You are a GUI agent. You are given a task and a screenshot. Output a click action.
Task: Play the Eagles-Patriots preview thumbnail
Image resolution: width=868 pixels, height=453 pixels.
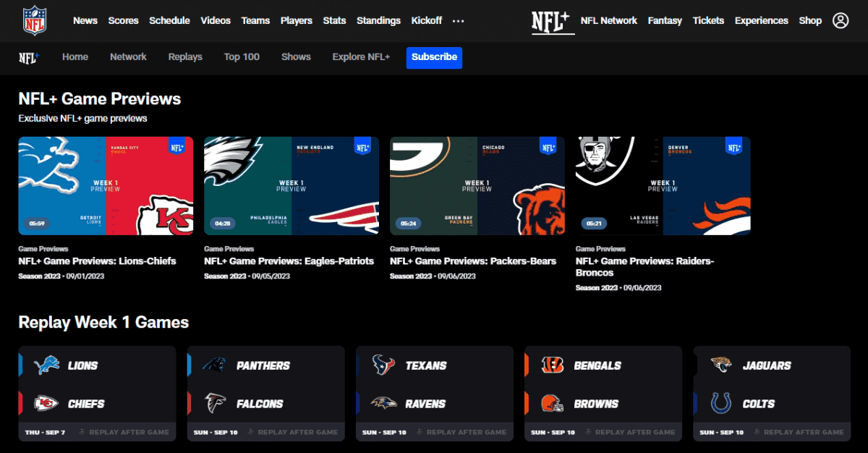292,186
